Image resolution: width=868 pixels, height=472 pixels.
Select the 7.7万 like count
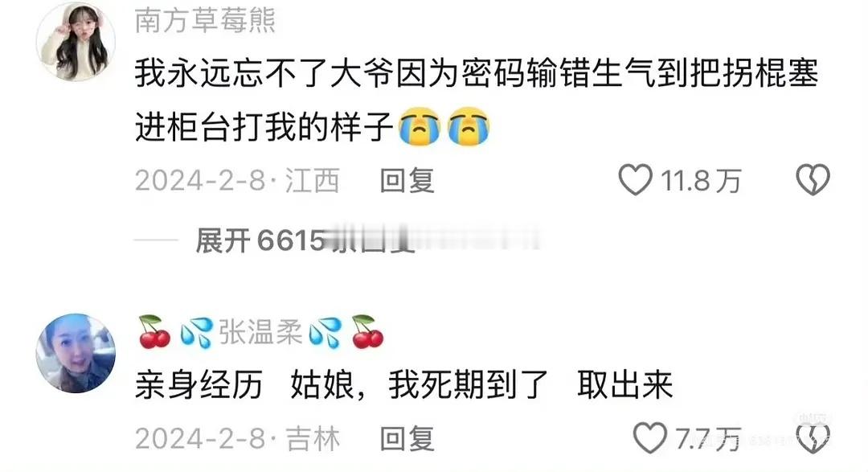tap(709, 439)
